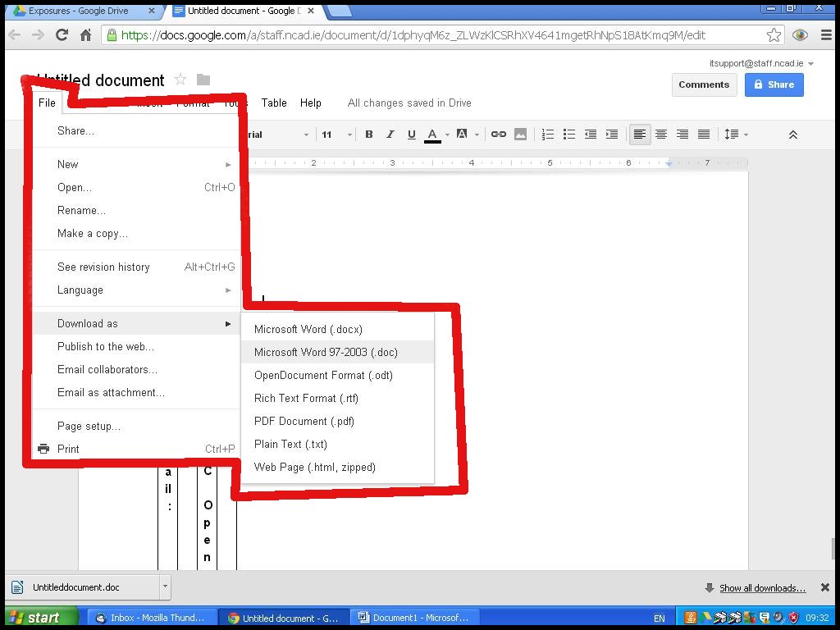Star the Untitled document
The width and height of the screenshot is (840, 630).
click(180, 80)
